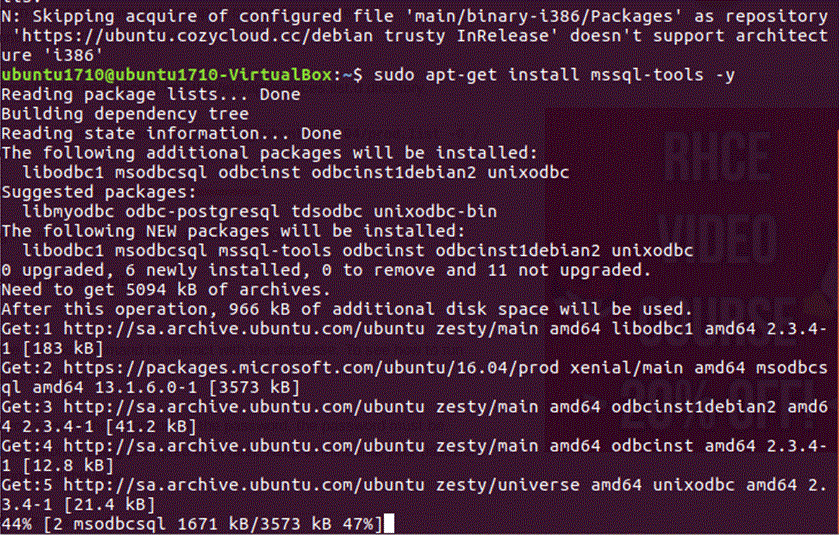Click mssql-tools in the NEW packages list

[x=274, y=251]
